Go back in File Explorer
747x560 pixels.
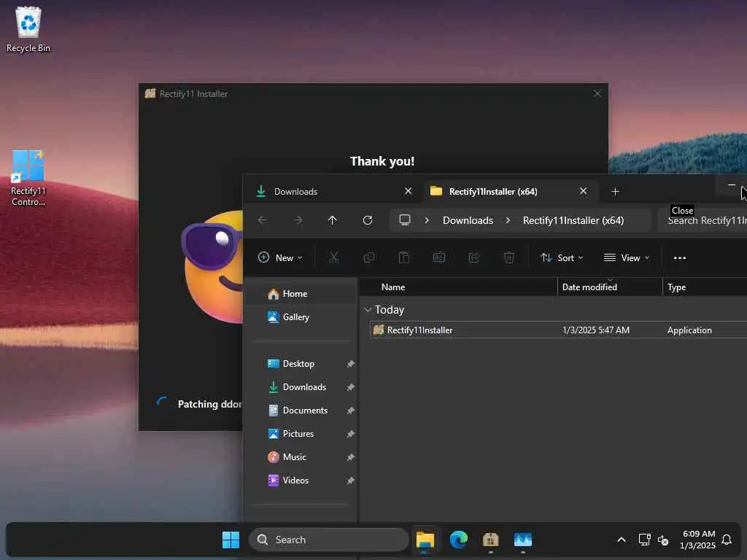(x=263, y=220)
